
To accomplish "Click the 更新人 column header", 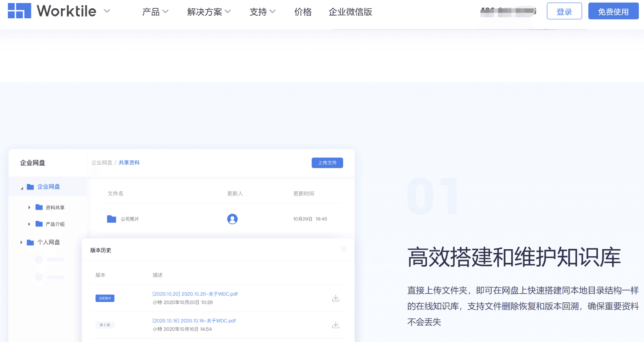I will click(235, 193).
